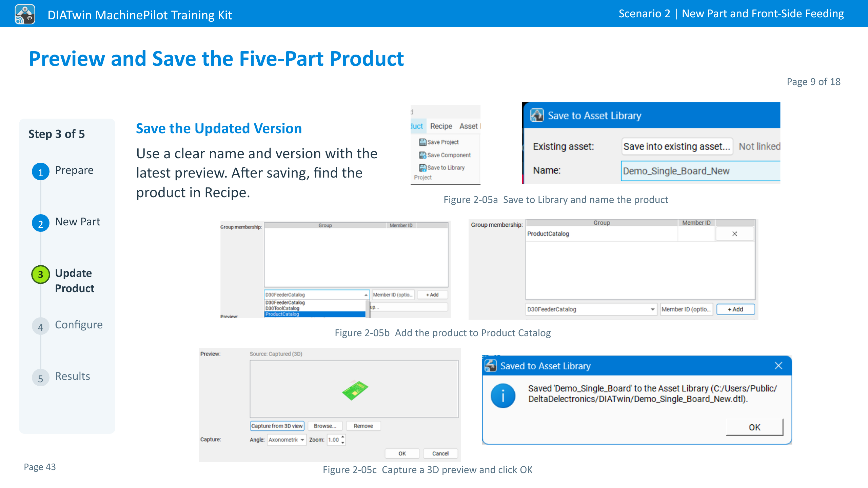Click the Save to Library icon
Image resolution: width=868 pixels, height=488 pixels.
(x=422, y=168)
